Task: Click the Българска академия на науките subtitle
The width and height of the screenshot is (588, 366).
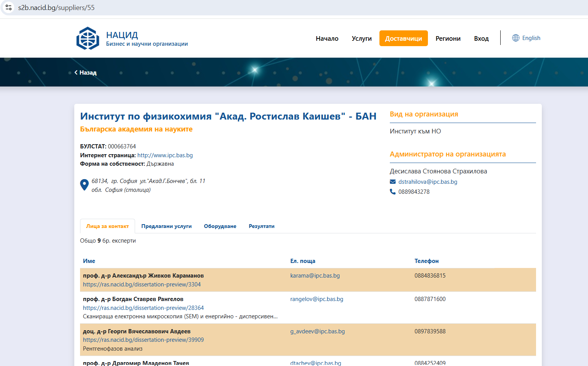Action: pyautogui.click(x=136, y=129)
